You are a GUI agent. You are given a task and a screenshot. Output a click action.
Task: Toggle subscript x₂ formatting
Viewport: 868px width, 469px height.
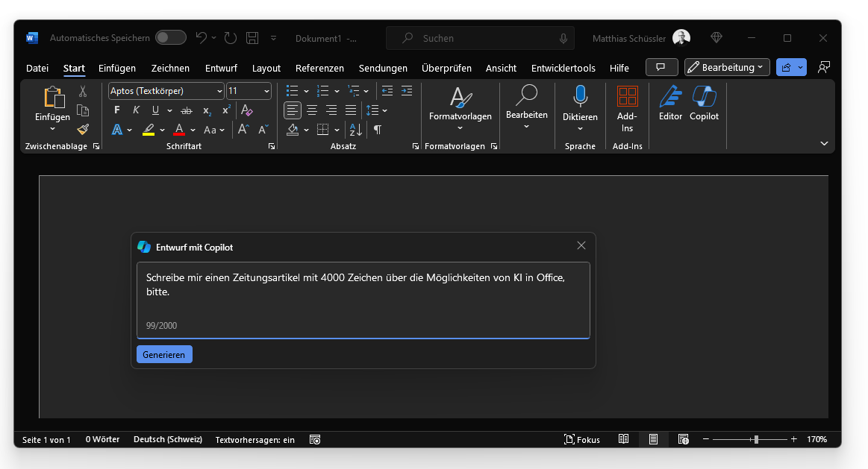pyautogui.click(x=207, y=110)
